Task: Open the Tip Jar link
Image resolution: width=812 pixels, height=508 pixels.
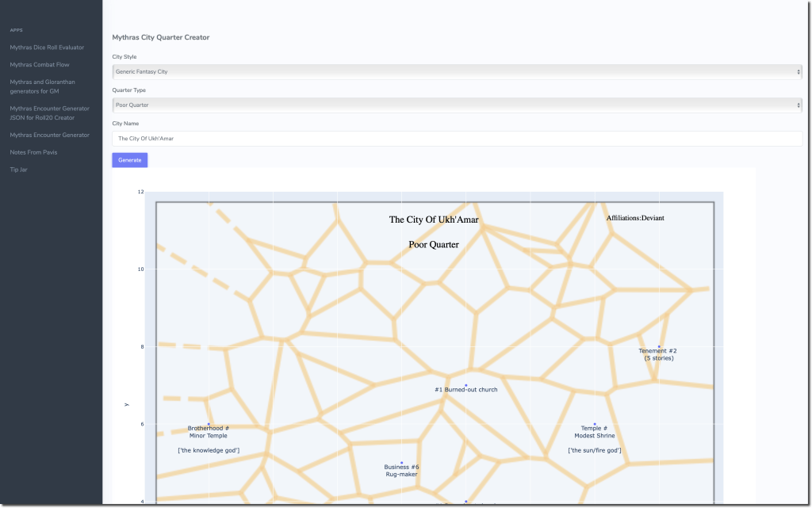Action: click(17, 170)
